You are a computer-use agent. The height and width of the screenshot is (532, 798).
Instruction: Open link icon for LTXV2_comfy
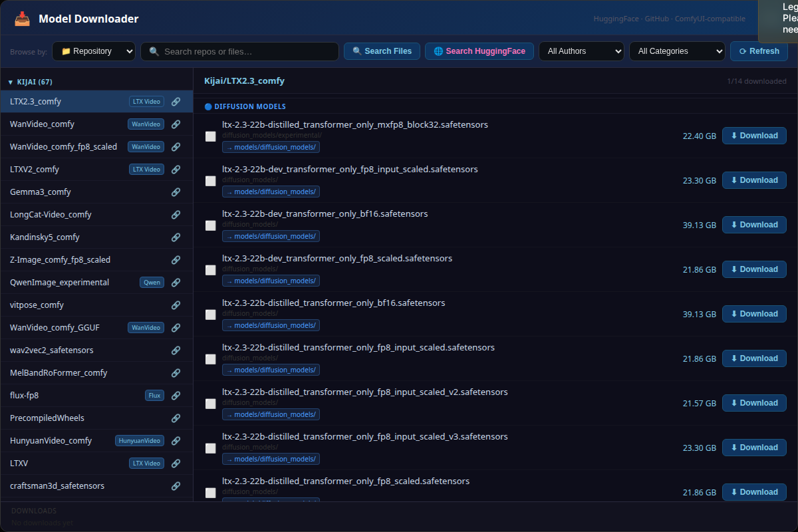click(176, 170)
